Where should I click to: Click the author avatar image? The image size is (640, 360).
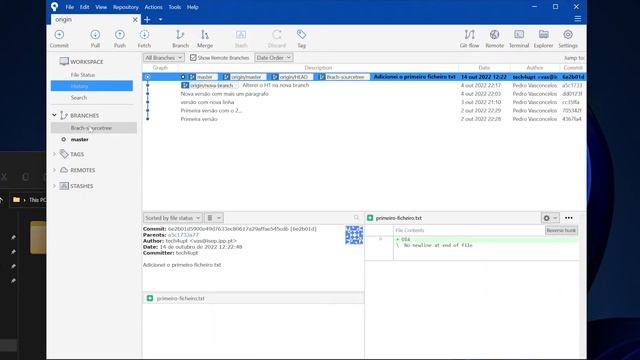[354, 235]
